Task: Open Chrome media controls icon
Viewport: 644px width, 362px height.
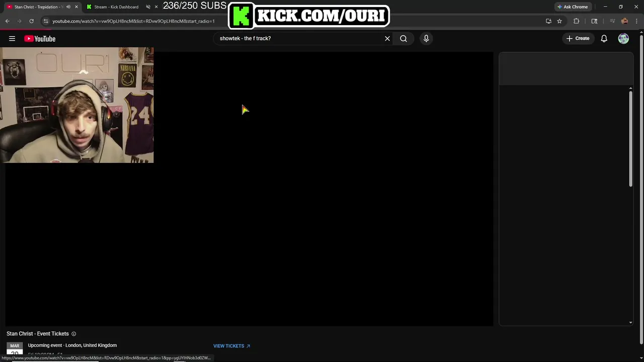Action: click(x=612, y=21)
